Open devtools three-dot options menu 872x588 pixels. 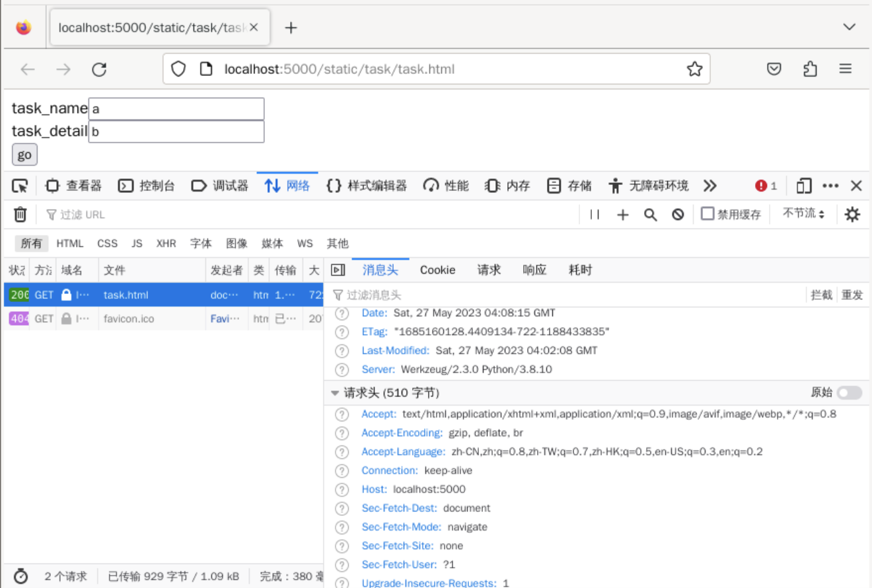pos(830,186)
